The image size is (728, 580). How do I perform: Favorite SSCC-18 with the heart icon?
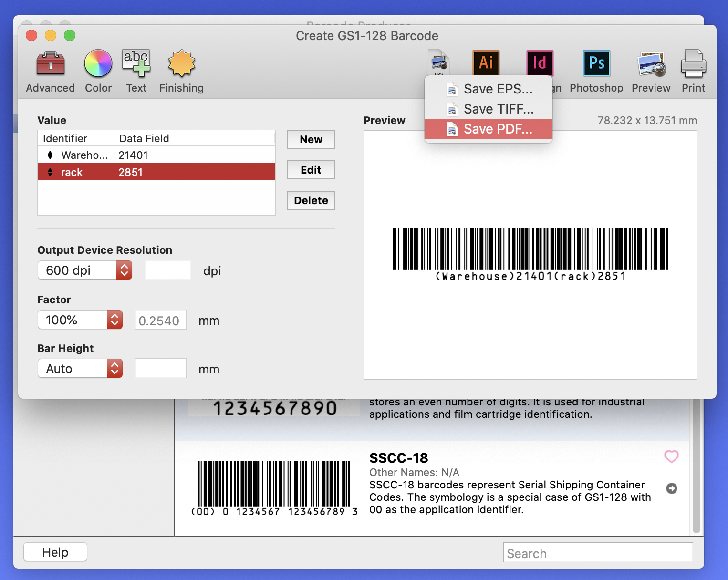[x=672, y=456]
